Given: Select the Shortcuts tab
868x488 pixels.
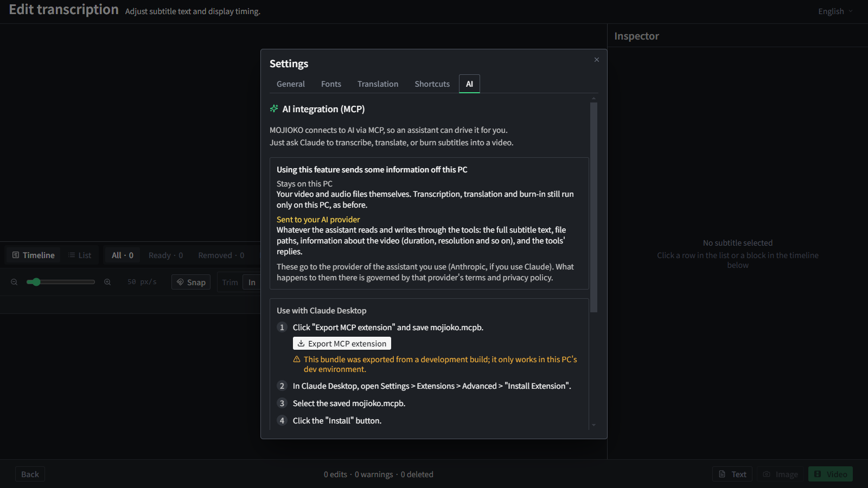Looking at the screenshot, I should coord(432,84).
